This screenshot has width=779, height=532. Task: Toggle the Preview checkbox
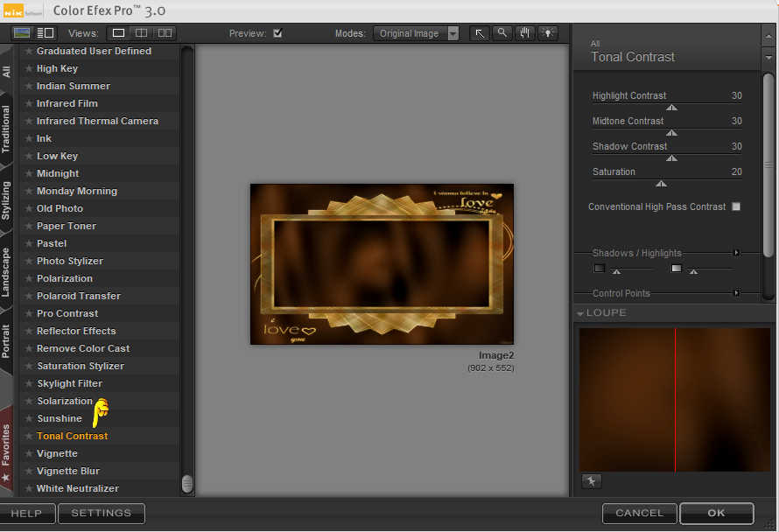tap(277, 33)
